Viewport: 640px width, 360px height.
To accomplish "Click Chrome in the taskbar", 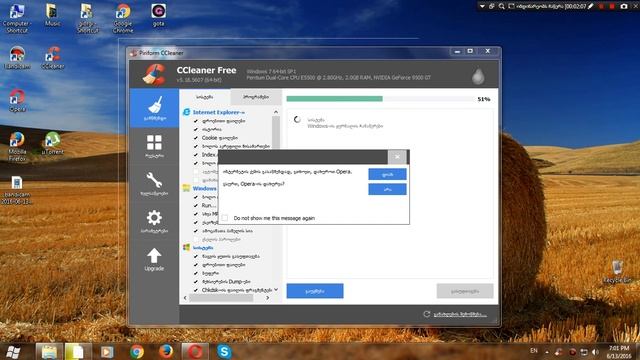I will 137,351.
